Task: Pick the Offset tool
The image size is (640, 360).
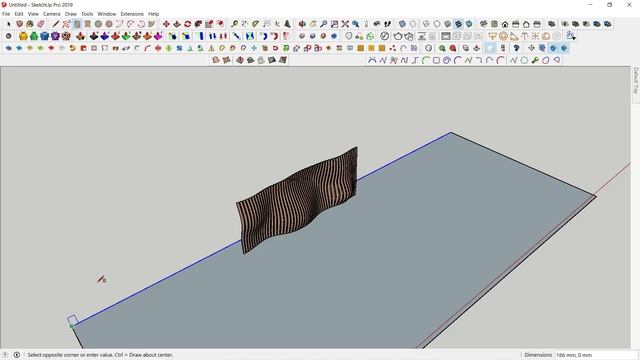Action: [x=220, y=24]
